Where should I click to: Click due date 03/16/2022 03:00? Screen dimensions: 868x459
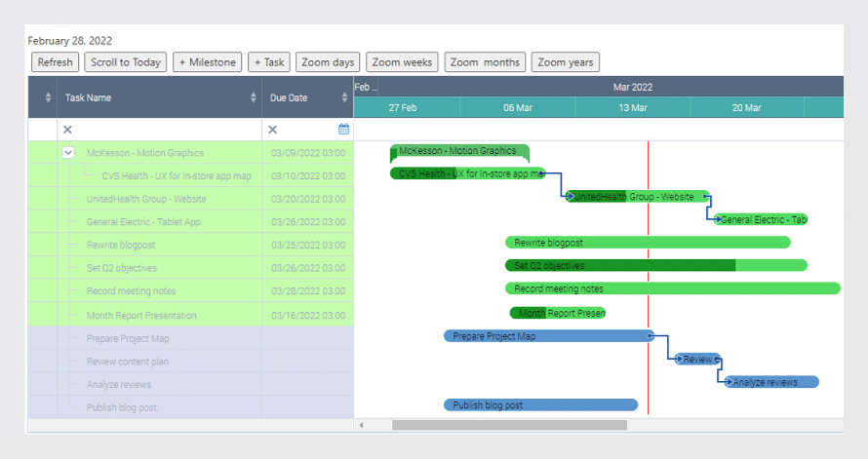[x=308, y=315]
